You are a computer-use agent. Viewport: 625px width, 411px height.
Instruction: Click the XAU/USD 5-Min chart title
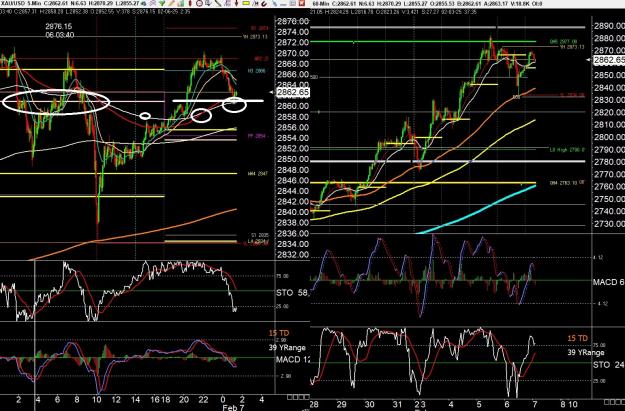22,3
